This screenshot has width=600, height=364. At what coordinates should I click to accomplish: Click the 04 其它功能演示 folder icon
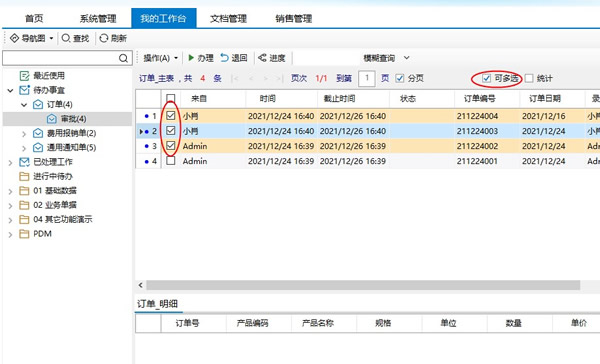(24, 219)
